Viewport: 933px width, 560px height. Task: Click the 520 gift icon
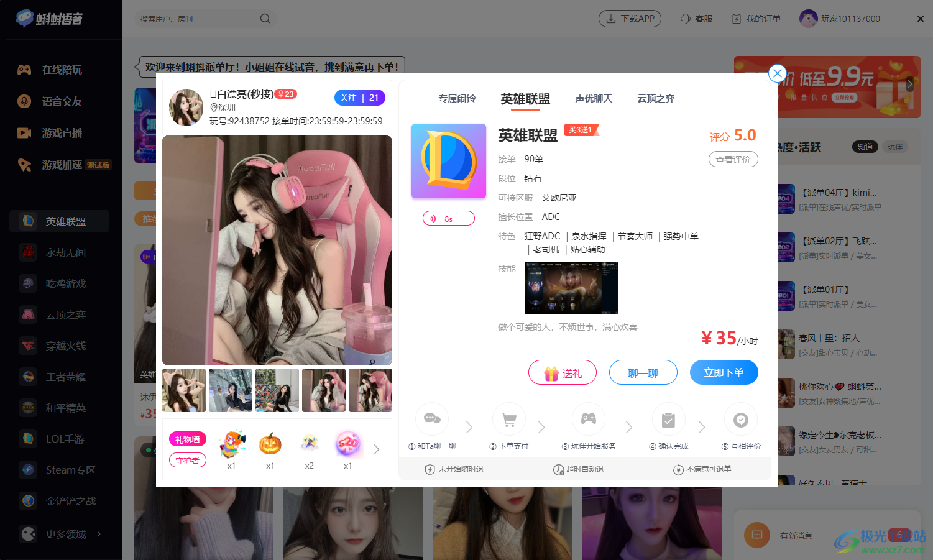tap(348, 444)
